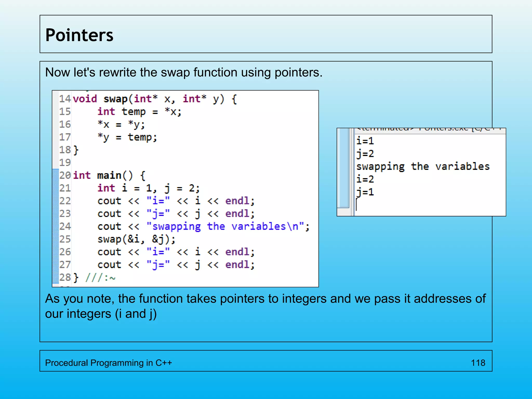The image size is (532, 399).
Task: Select code line 22 printing "i="
Action: pyautogui.click(x=176, y=201)
